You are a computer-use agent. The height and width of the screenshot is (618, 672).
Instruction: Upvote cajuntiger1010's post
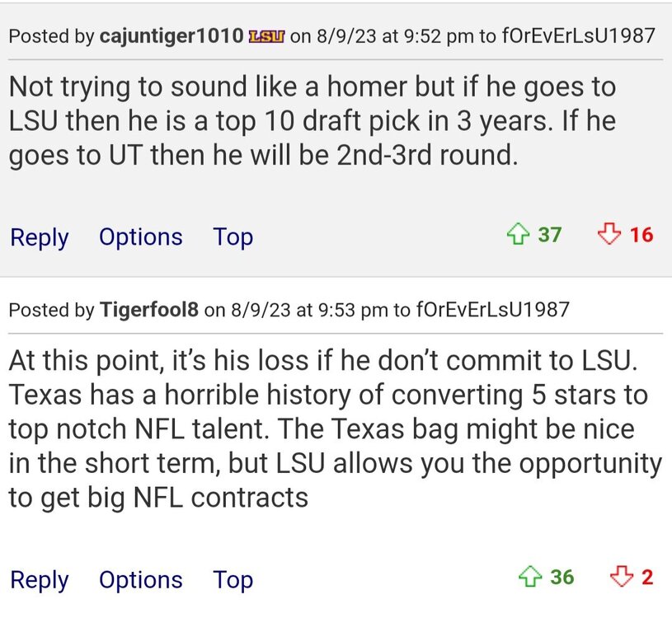tap(517, 236)
